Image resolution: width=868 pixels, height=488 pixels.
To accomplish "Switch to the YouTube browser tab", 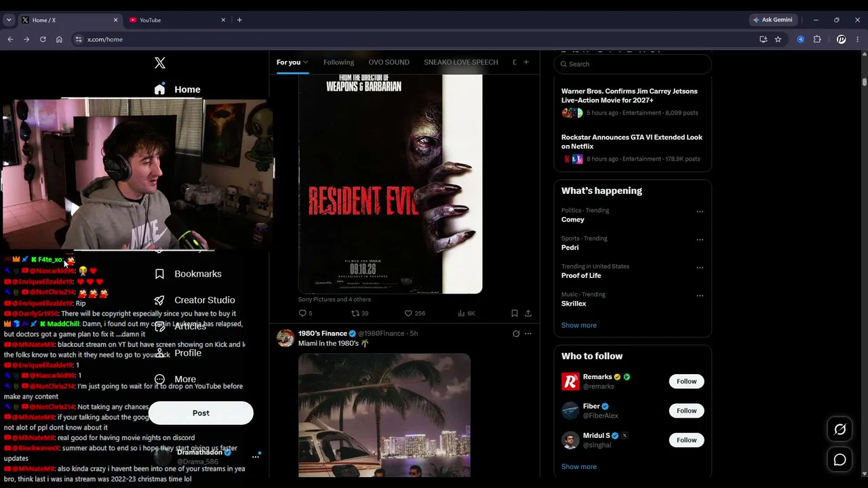I will (x=178, y=20).
